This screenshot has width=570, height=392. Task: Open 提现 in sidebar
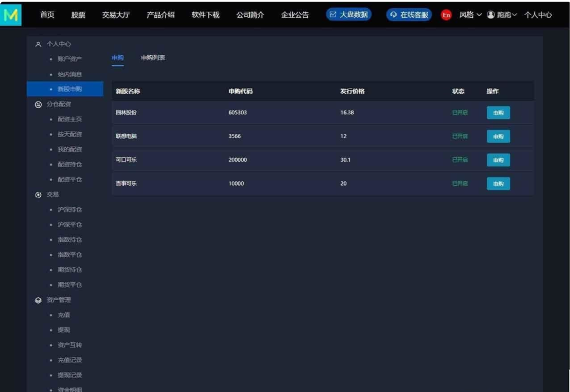tap(64, 330)
